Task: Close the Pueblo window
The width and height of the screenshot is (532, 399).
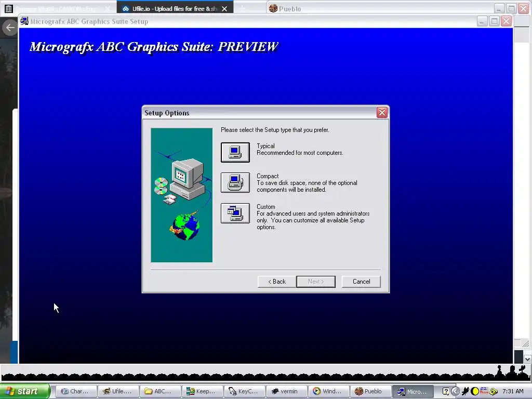Action: point(524,8)
